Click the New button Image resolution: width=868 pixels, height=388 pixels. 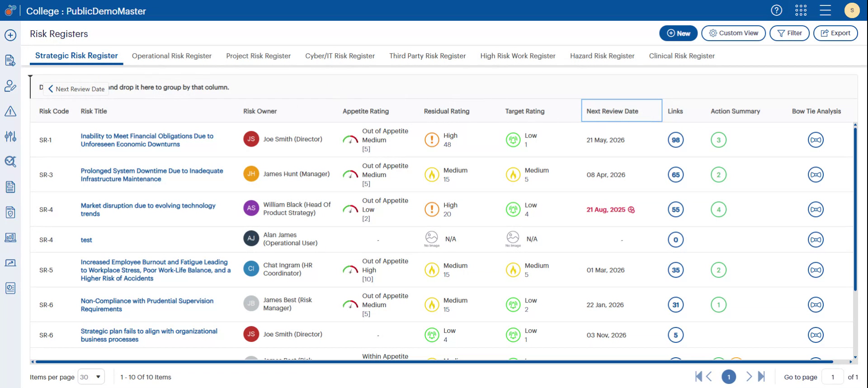(678, 33)
